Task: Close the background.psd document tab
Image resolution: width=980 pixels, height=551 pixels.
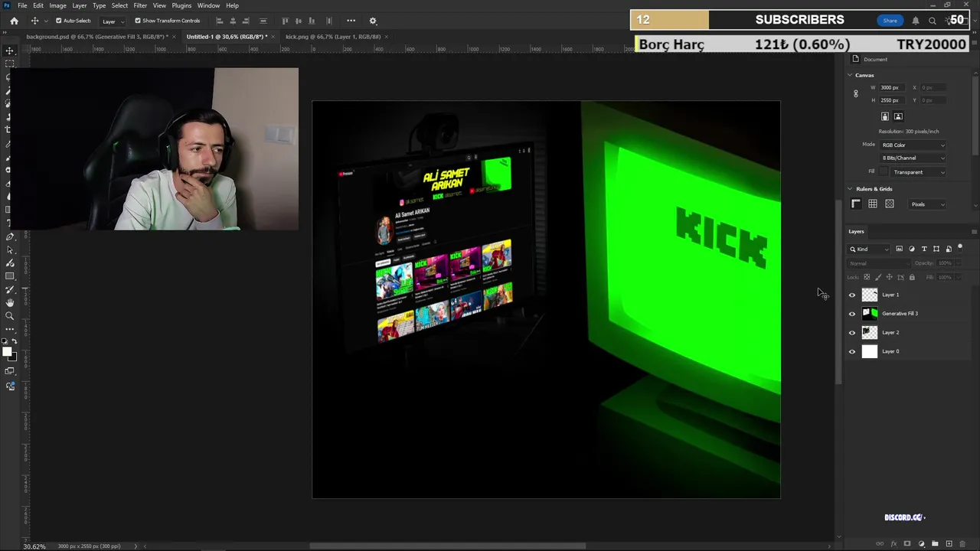Action: [x=175, y=37]
